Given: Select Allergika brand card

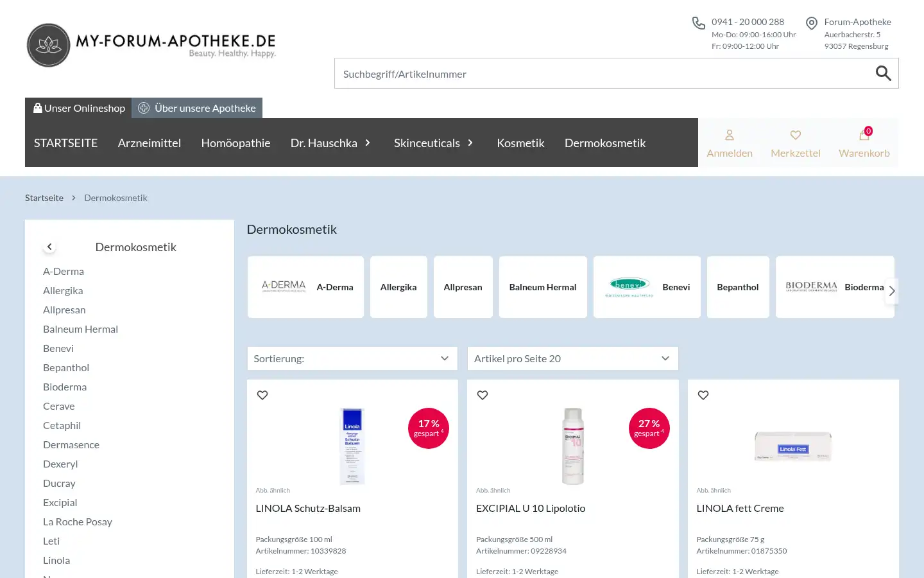Looking at the screenshot, I should point(398,287).
